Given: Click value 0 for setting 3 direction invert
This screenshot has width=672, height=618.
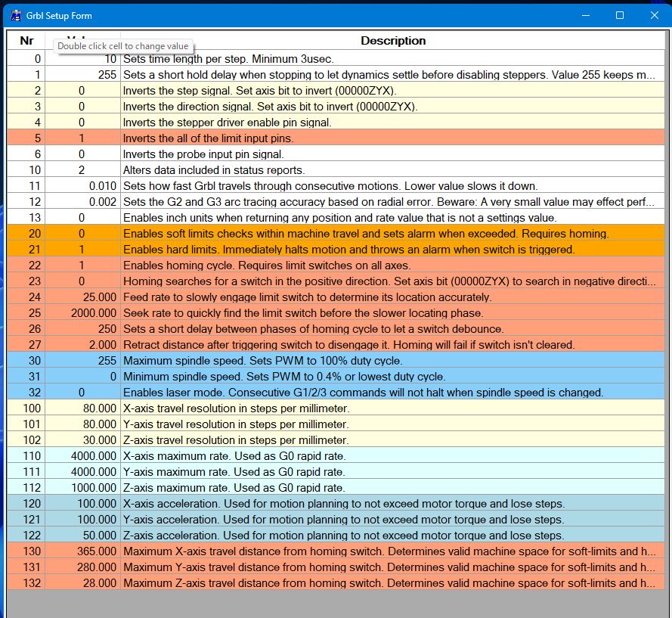Looking at the screenshot, I should (82, 107).
